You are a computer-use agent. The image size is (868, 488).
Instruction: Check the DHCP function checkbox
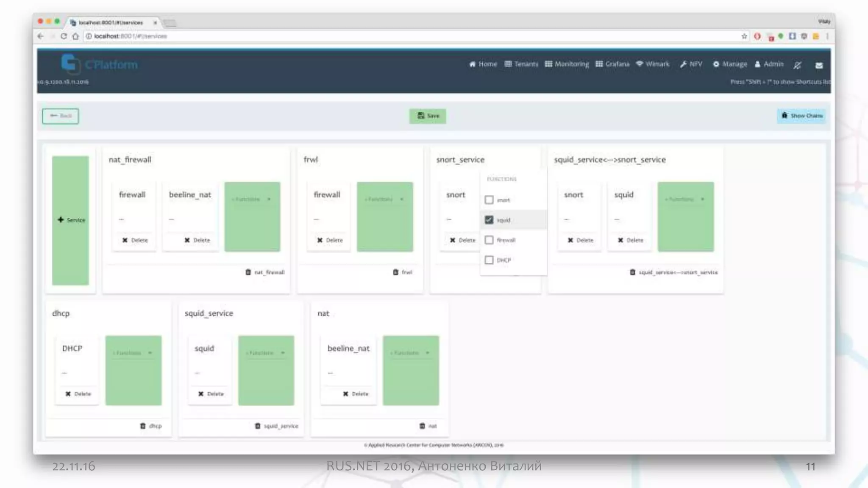(489, 260)
